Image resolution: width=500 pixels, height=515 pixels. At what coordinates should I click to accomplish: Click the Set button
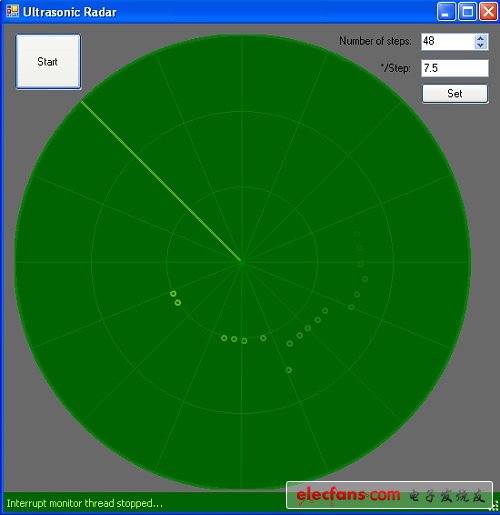pyautogui.click(x=455, y=94)
